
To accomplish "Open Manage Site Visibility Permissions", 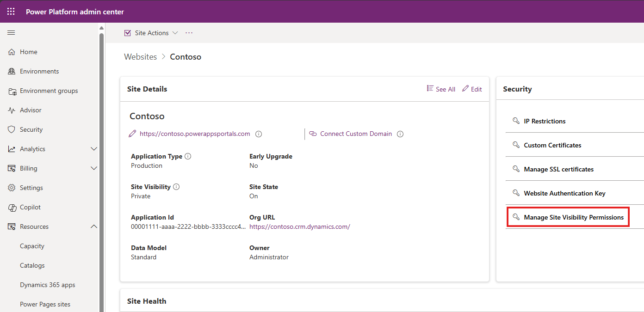I will [x=573, y=217].
